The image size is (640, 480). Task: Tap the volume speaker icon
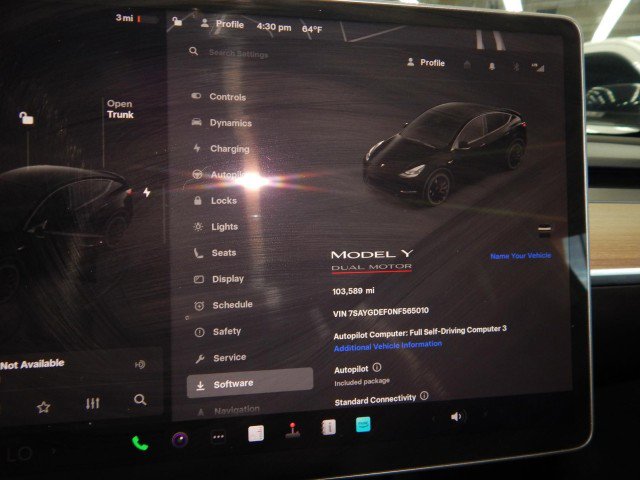pos(457,416)
